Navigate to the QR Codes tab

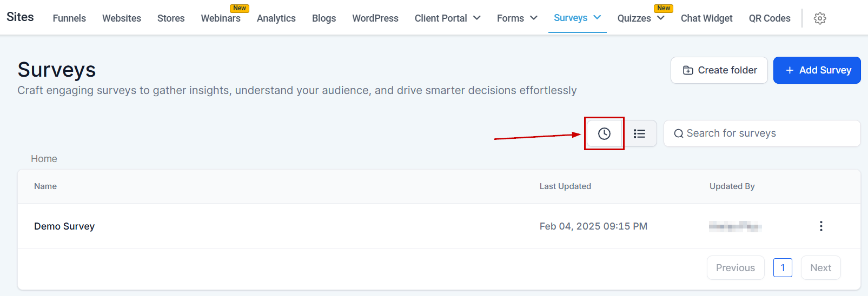pos(769,18)
